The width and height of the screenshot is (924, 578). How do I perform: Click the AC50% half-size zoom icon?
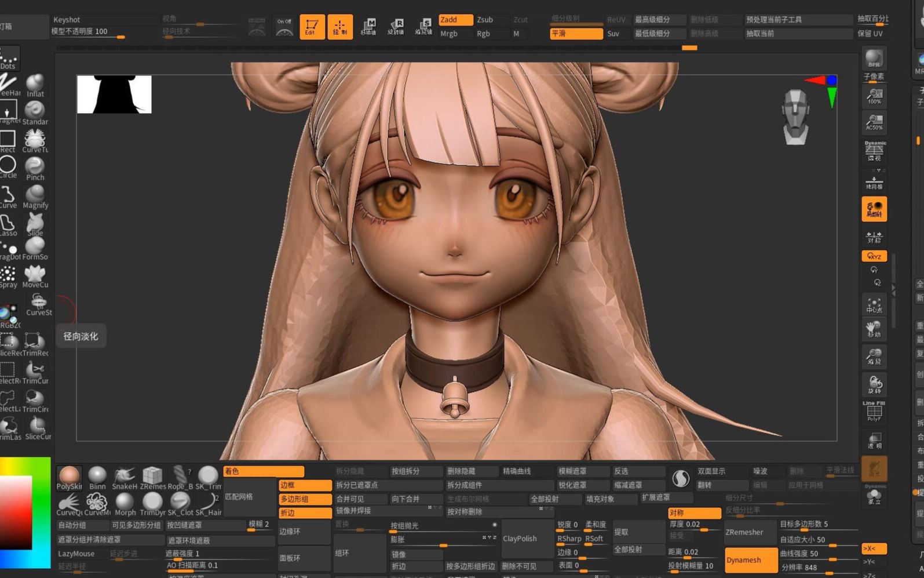point(874,122)
